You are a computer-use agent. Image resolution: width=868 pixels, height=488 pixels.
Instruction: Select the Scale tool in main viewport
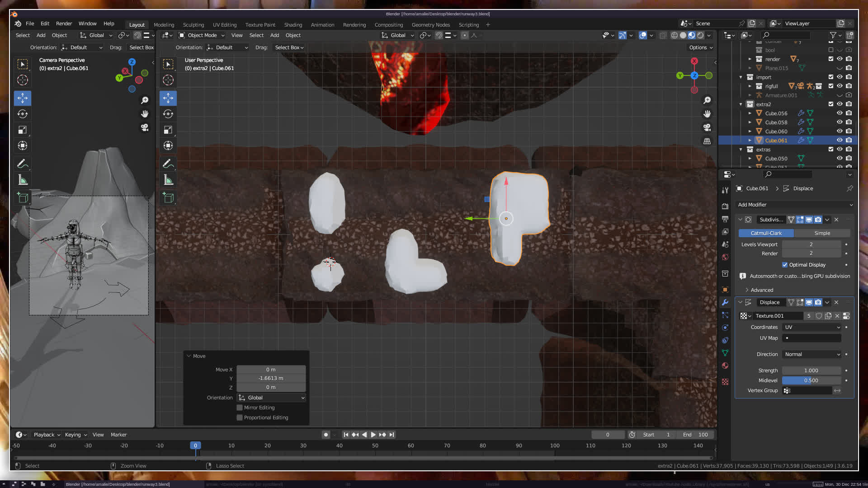(x=168, y=130)
